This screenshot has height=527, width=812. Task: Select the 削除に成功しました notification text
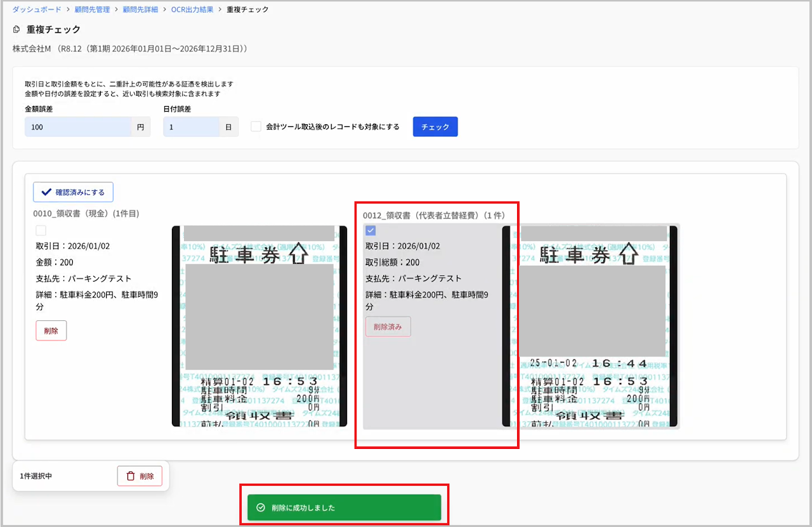coord(303,508)
